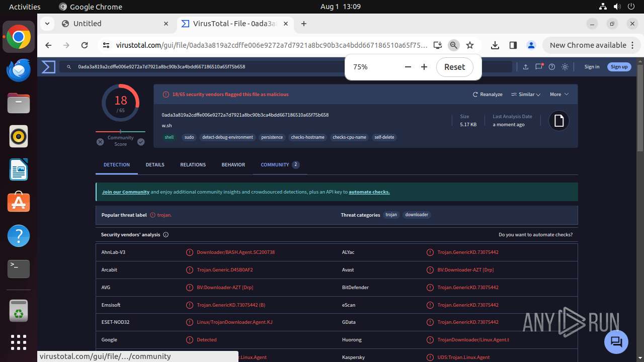Click the persistence tag
This screenshot has height=362, width=644.
tap(272, 137)
